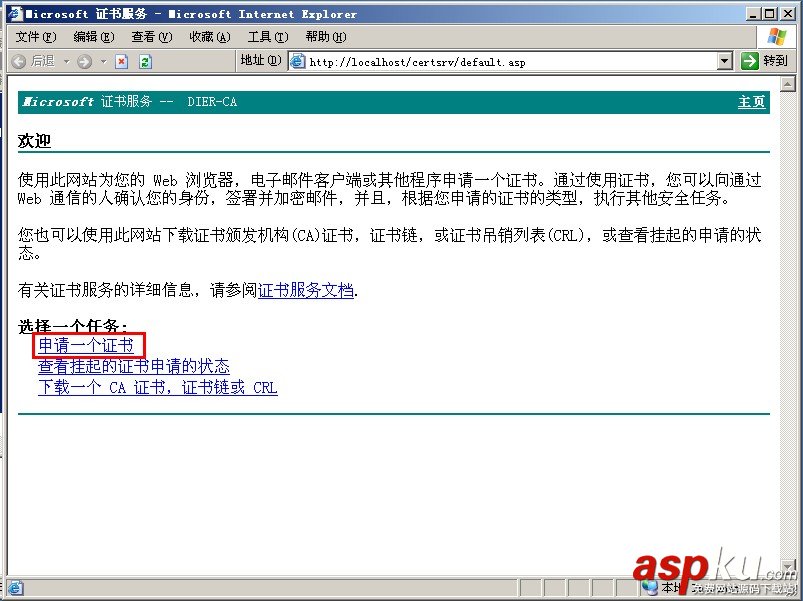The image size is (803, 601).
Task: Open the 收藏(A) menu
Action: coord(210,37)
